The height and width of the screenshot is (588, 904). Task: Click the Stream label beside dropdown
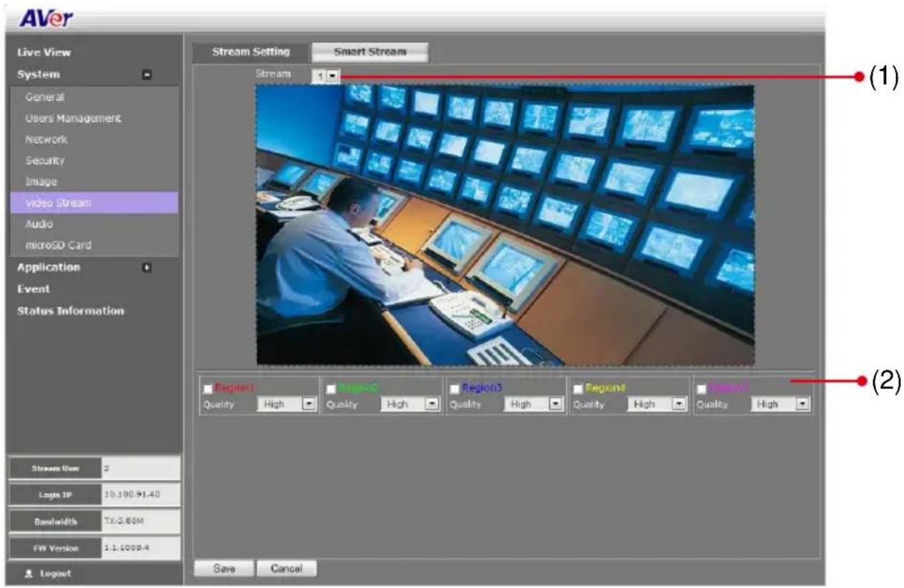(x=273, y=74)
